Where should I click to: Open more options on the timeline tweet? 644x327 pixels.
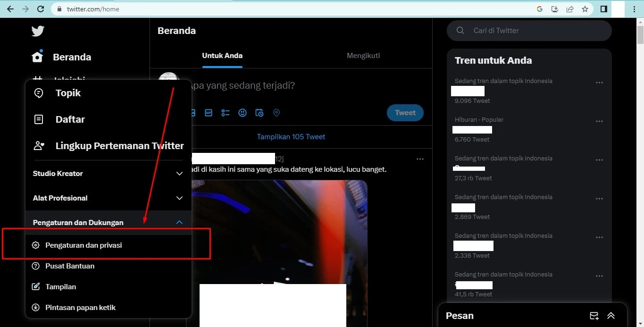(420, 159)
